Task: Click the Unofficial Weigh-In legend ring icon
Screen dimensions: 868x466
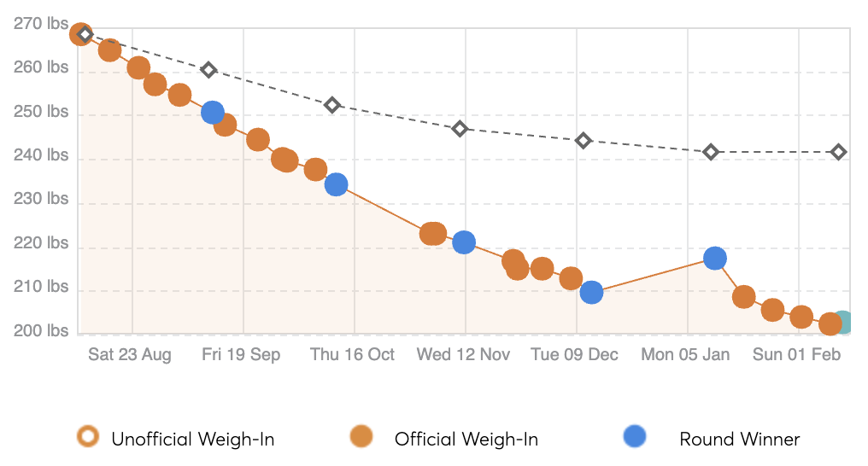Action: pyautogui.click(x=85, y=438)
